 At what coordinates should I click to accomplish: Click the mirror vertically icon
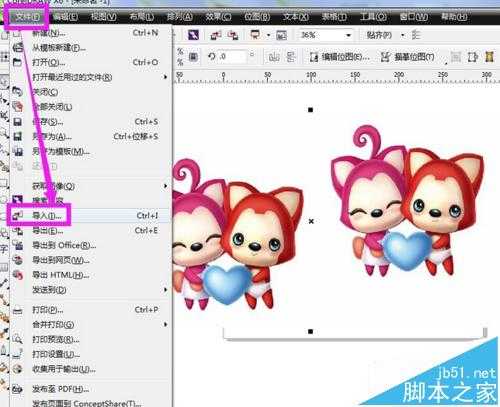291,57
